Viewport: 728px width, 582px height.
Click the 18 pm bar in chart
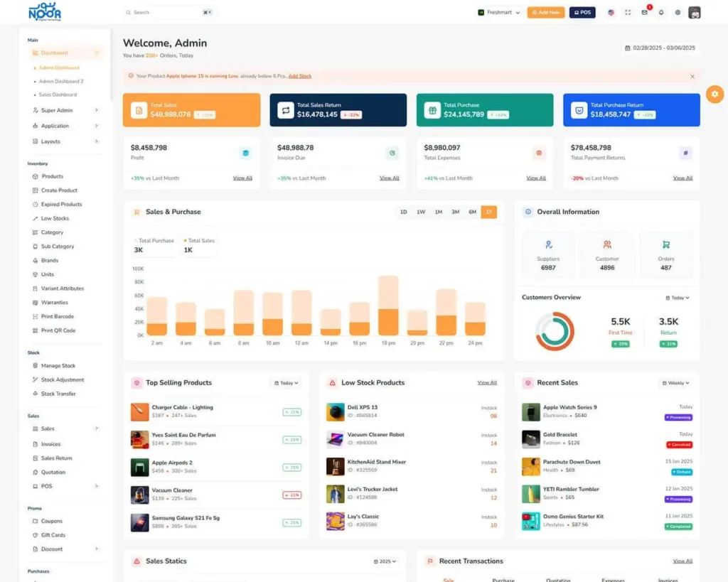388,306
